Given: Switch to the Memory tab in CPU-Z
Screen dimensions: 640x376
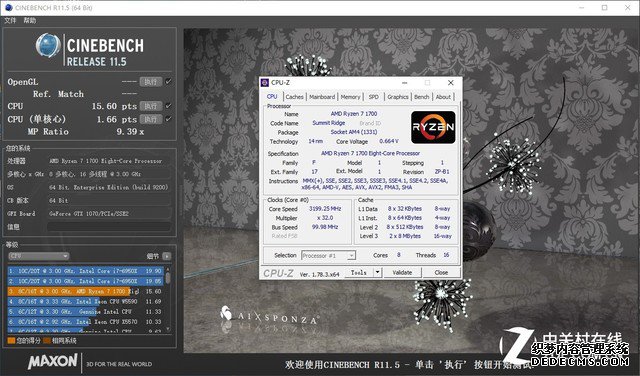Looking at the screenshot, I should point(350,97).
